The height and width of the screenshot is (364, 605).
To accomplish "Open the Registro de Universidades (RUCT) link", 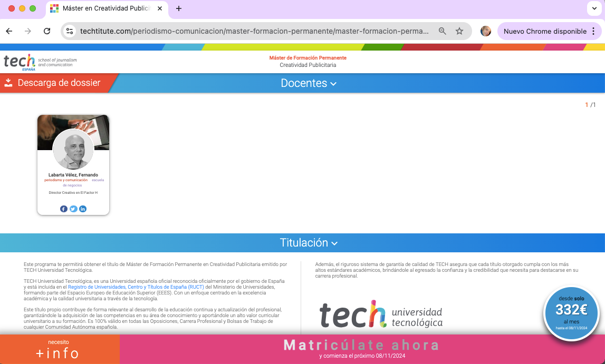I will [x=136, y=287].
